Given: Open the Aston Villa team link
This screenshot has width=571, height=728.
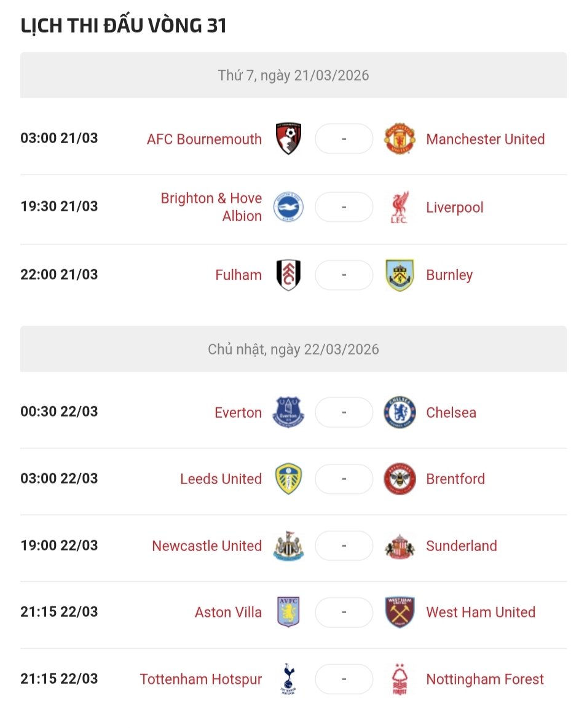Looking at the screenshot, I should (228, 612).
